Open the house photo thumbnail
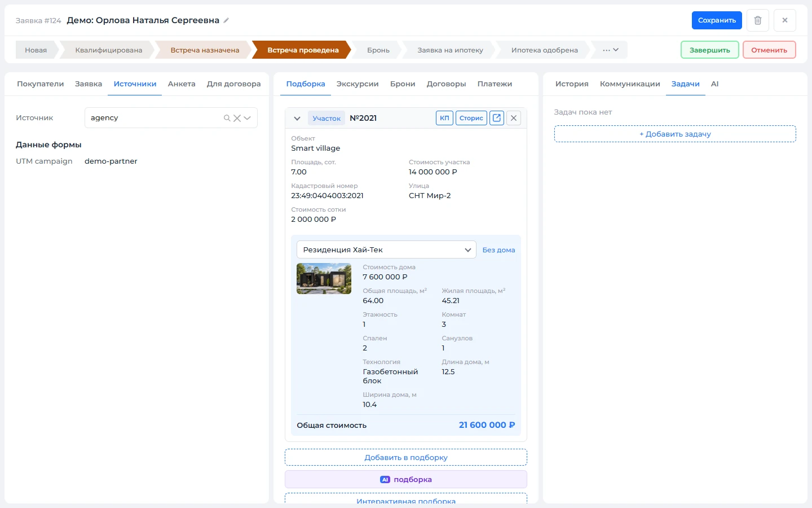Viewport: 812px width, 508px height. point(324,279)
